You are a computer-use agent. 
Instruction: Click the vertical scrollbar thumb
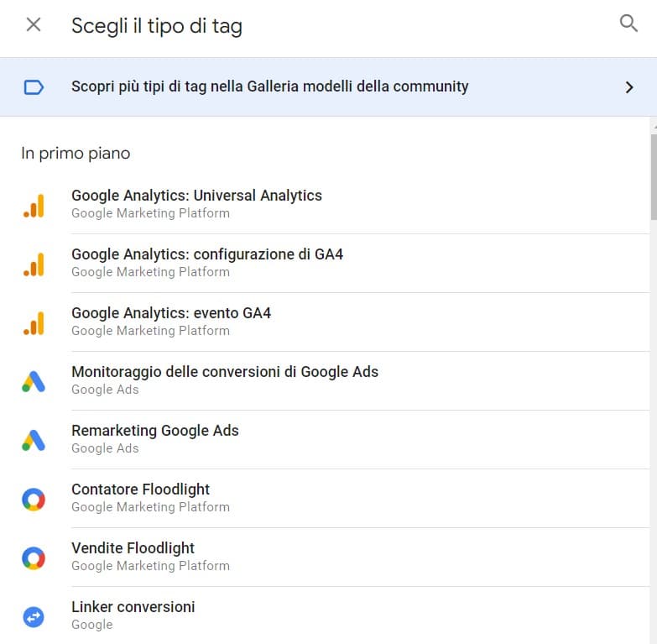[653, 176]
